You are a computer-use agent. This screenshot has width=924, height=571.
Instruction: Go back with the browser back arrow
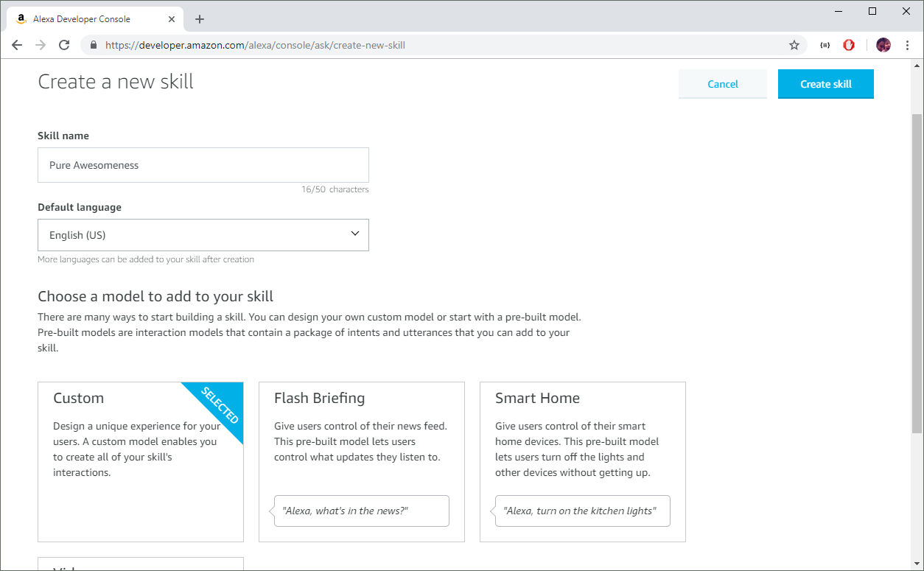17,45
